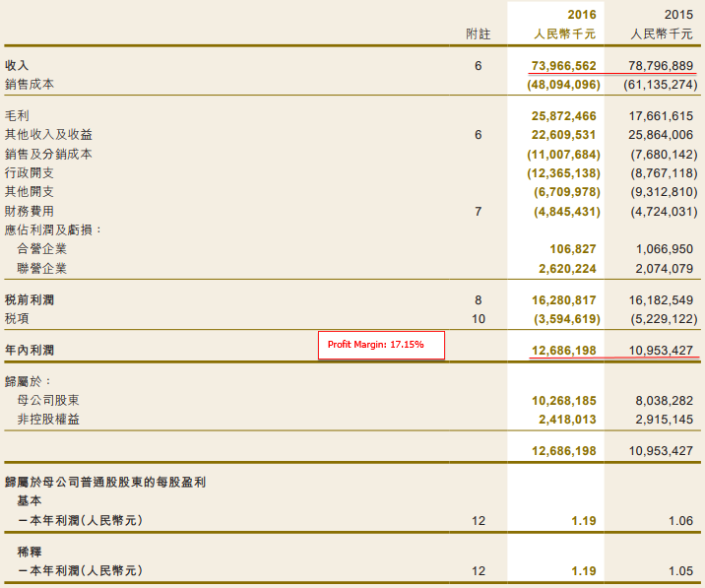Select pre-tax profit figure 16,280,817
Image resolution: width=705 pixels, height=588 pixels.
tap(563, 299)
